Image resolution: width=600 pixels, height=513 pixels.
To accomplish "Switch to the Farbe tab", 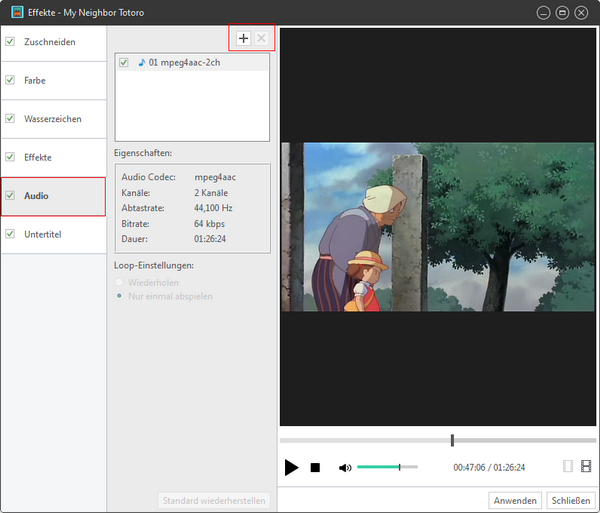I will click(54, 80).
